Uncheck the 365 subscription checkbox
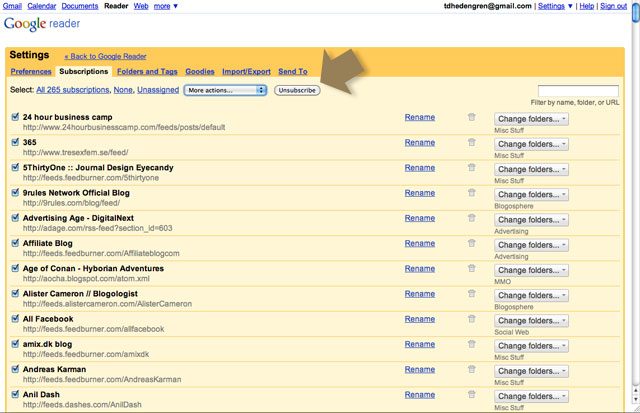Image resolution: width=640 pixels, height=413 pixels. coord(15,142)
